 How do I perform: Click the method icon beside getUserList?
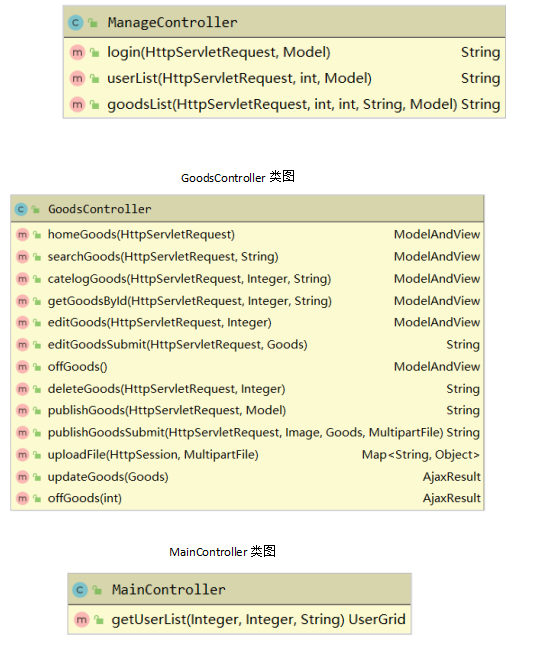[82, 619]
